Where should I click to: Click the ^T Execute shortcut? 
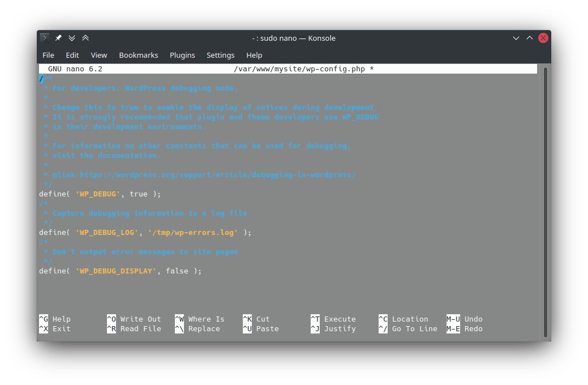[333, 319]
